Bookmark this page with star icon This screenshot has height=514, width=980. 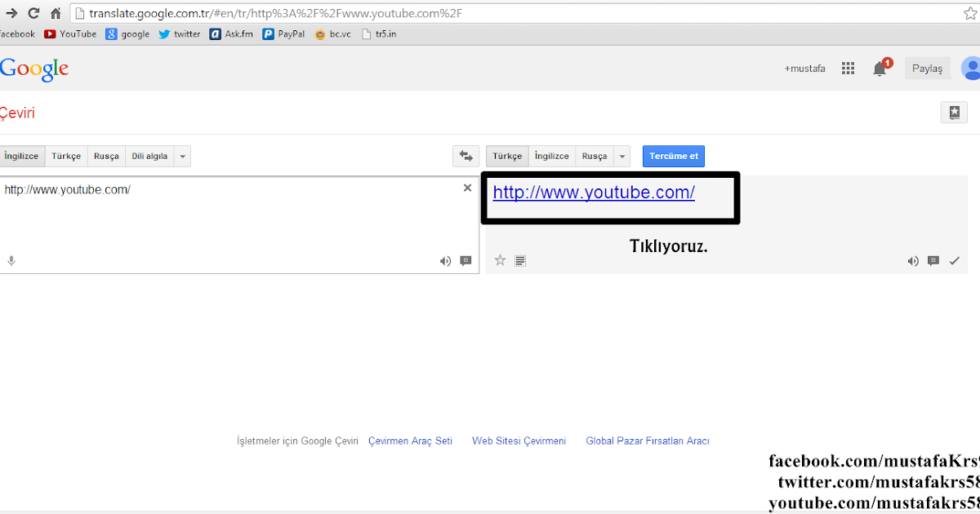(970, 13)
